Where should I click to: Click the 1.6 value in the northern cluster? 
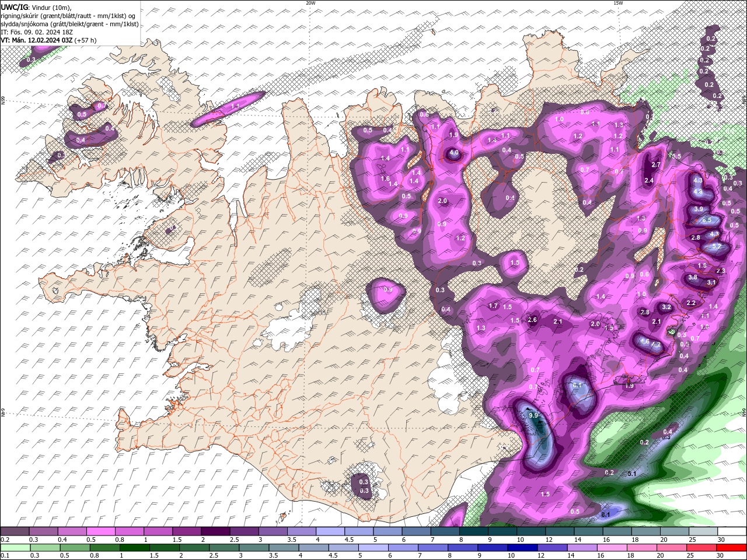(385, 179)
